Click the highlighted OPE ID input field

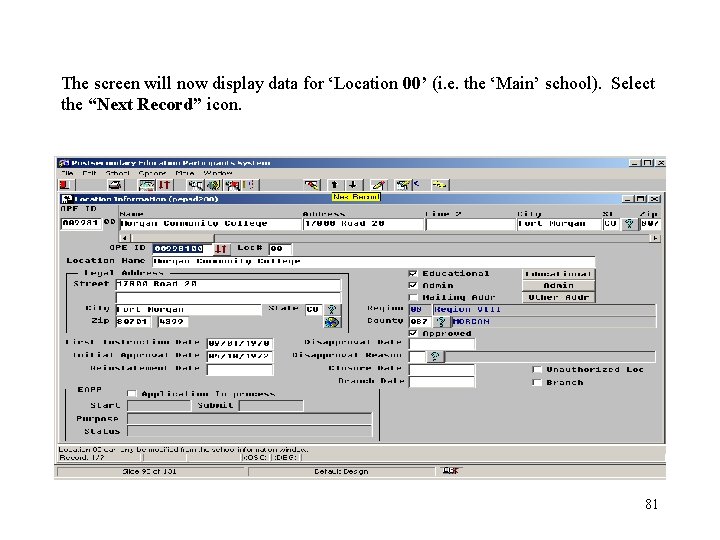182,249
